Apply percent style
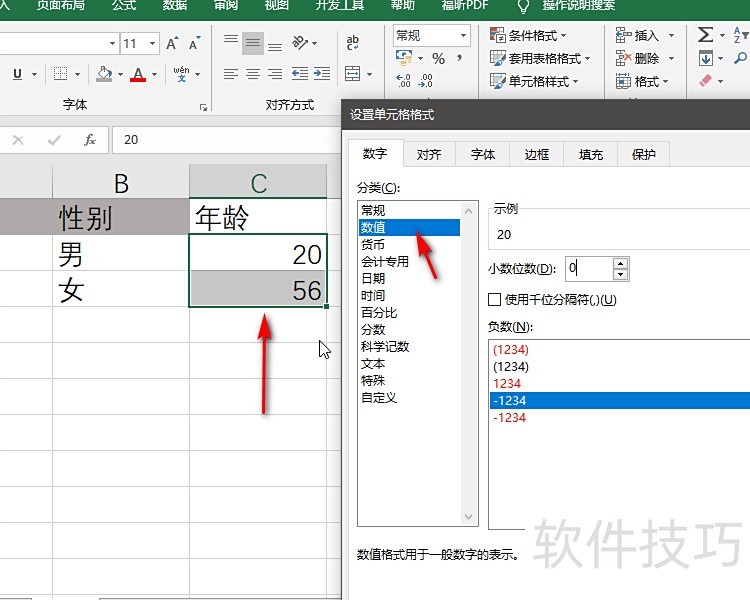 [x=438, y=58]
